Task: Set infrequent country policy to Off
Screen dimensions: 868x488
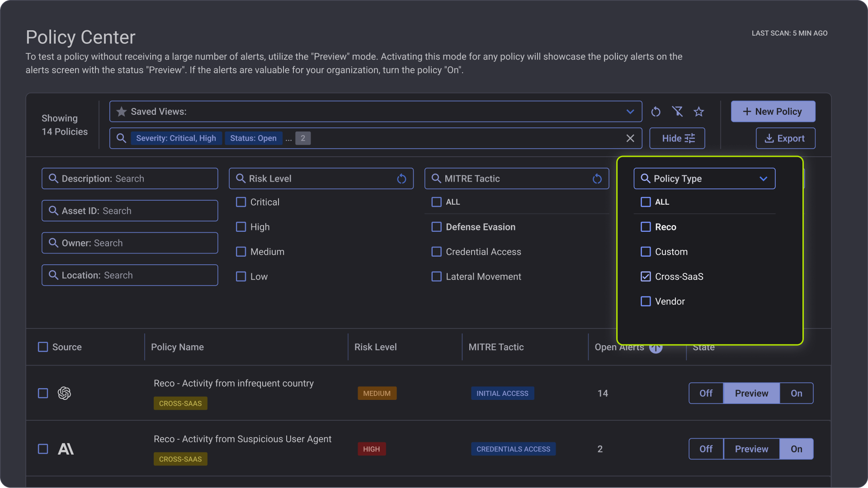Action: point(706,393)
